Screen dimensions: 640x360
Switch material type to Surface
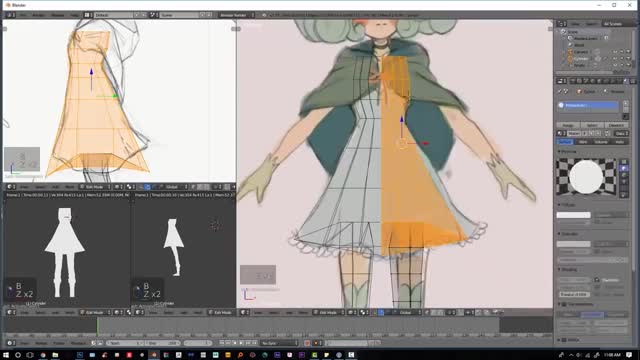coord(566,142)
